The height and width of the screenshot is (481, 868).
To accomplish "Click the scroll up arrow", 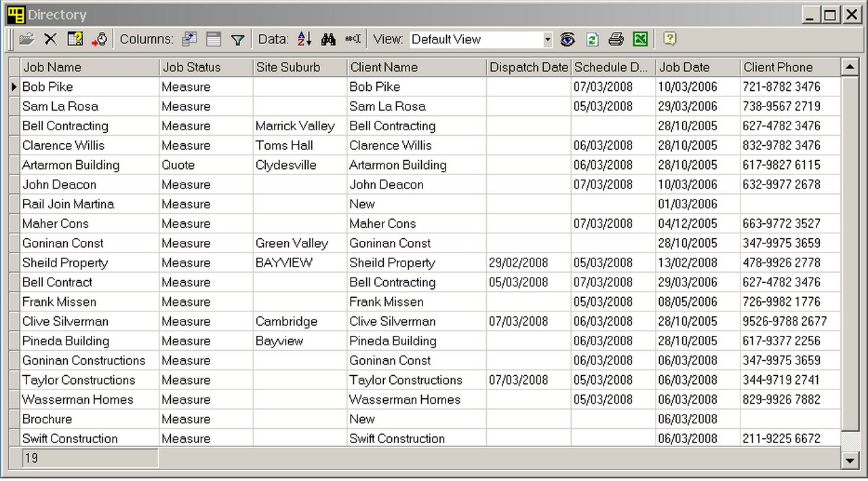I will (x=850, y=67).
